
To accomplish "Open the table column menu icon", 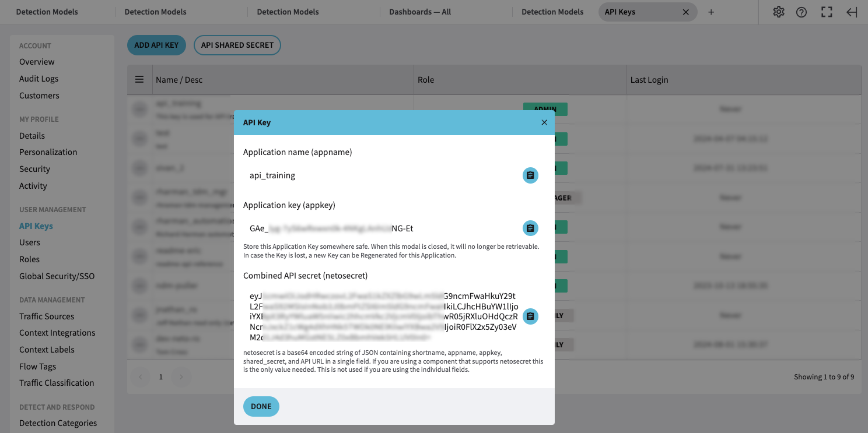I will coord(139,80).
